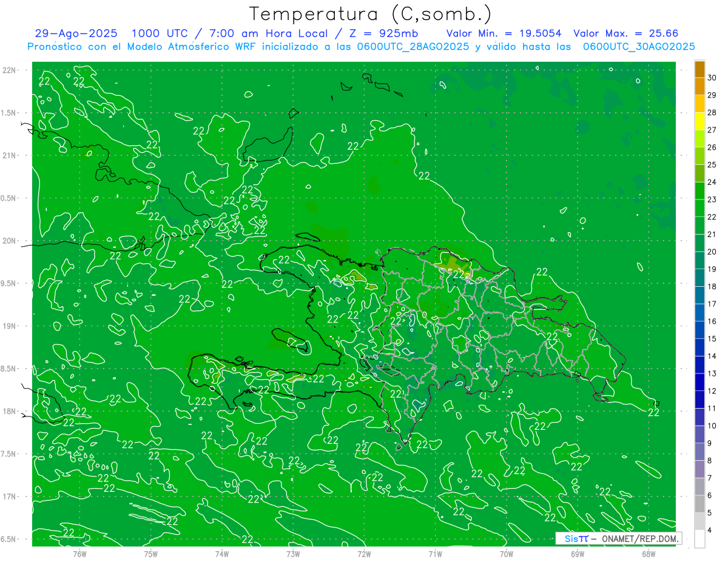Pick the legend swatch between 27 and 28
Viewport: 728px width, 562px height.
(699, 121)
